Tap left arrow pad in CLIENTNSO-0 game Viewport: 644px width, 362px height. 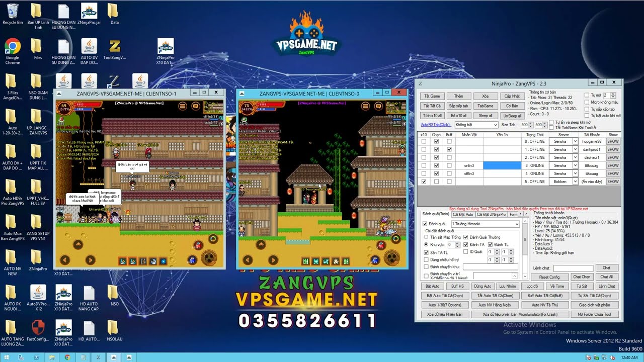(248, 260)
